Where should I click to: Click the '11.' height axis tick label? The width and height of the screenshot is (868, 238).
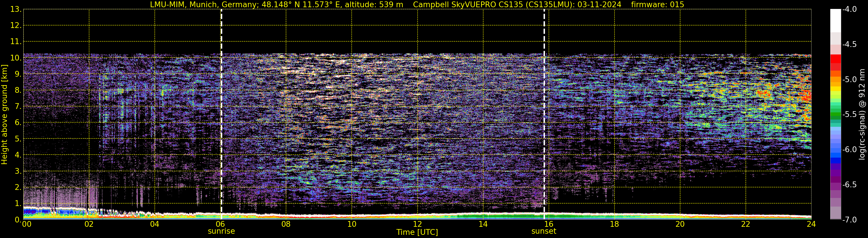(x=16, y=42)
